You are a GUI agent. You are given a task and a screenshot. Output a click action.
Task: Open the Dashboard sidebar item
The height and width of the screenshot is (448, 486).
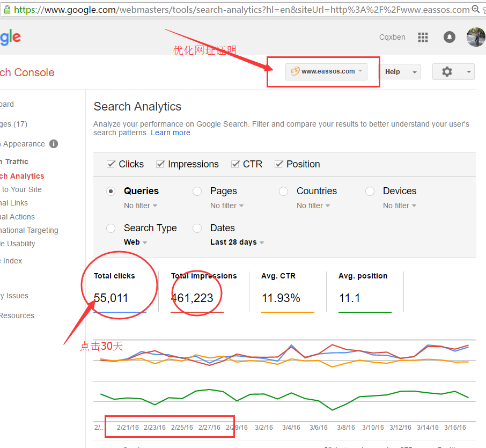point(7,104)
